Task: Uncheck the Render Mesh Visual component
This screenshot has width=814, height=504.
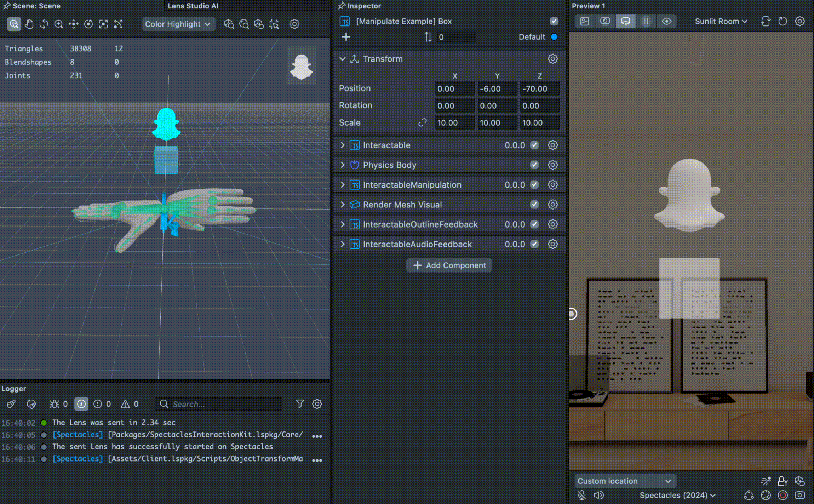Action: tap(534, 205)
